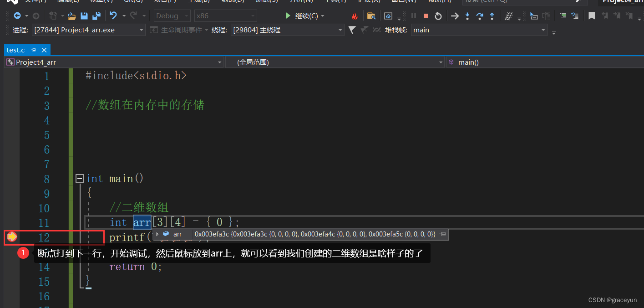Viewport: 644px width, 308px height.
Task: Click the Open File folder icon
Action: pos(71,16)
